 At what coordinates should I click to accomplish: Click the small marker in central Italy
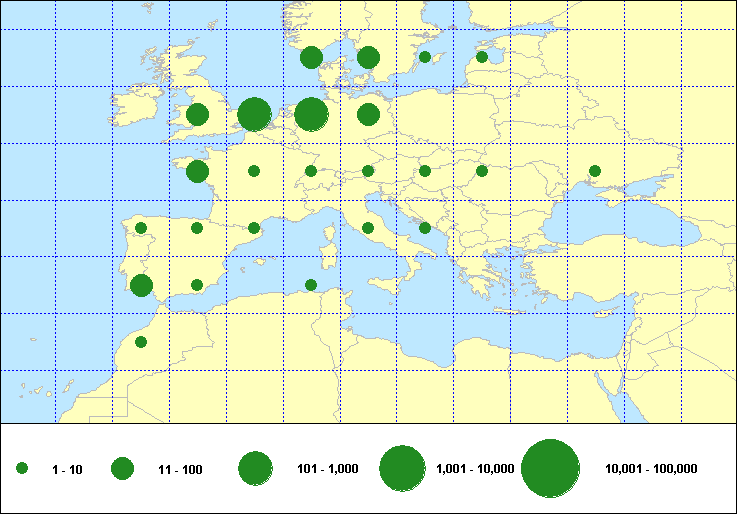pyautogui.click(x=368, y=228)
